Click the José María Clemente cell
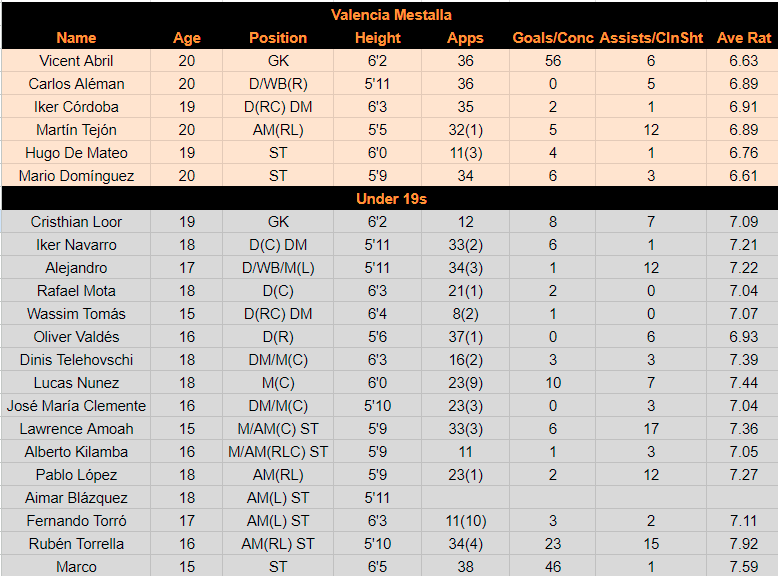The image size is (778, 576). [x=76, y=406]
